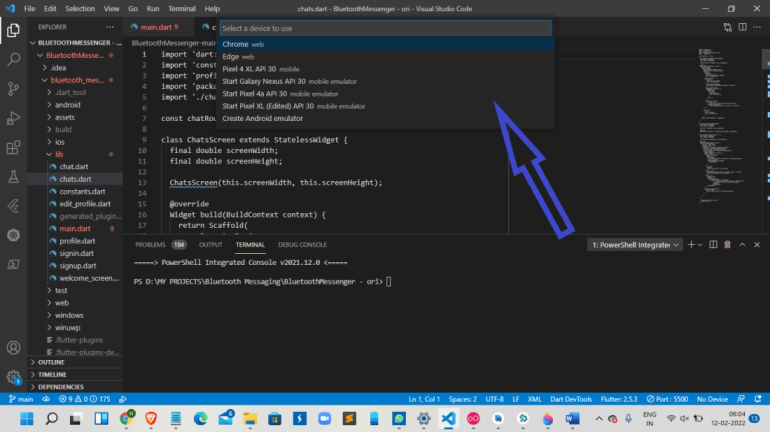Open signin.dart file

click(75, 253)
